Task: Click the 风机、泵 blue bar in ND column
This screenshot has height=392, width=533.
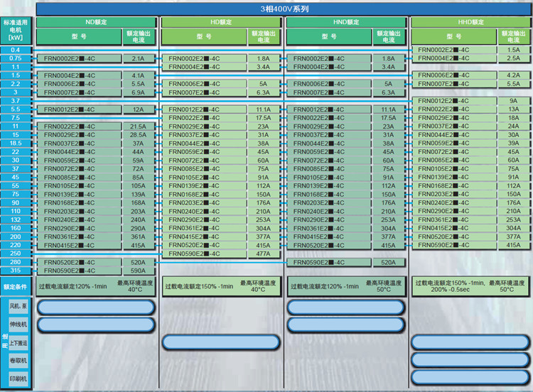Action: (96, 307)
